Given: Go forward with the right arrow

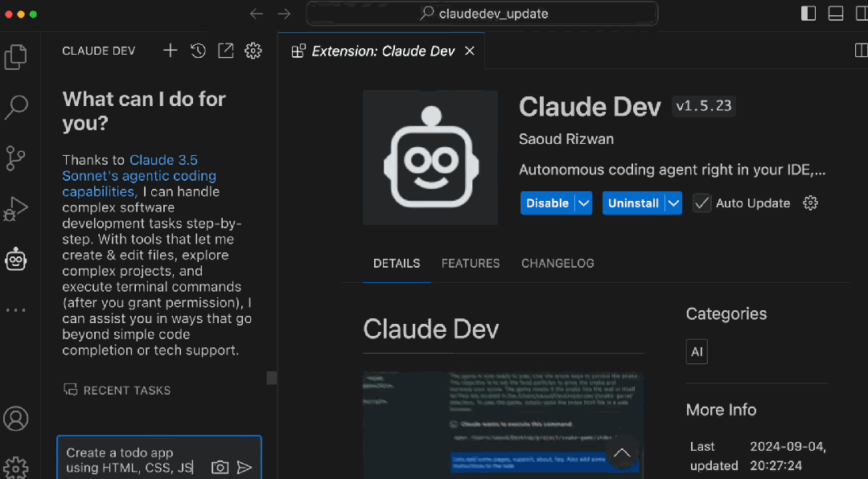Looking at the screenshot, I should (284, 14).
